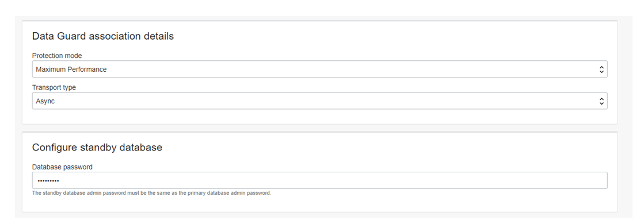Click blank area below the password helper text
This screenshot has height=224, width=644.
point(319,204)
